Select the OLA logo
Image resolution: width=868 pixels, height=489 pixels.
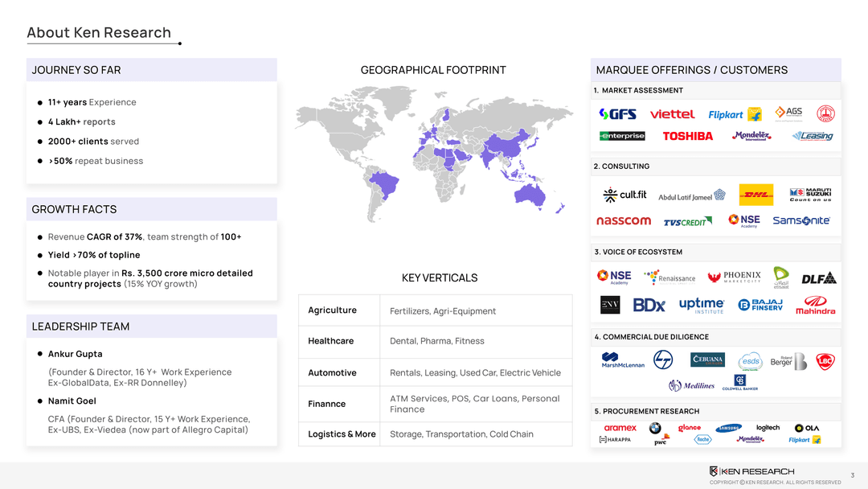(x=806, y=428)
